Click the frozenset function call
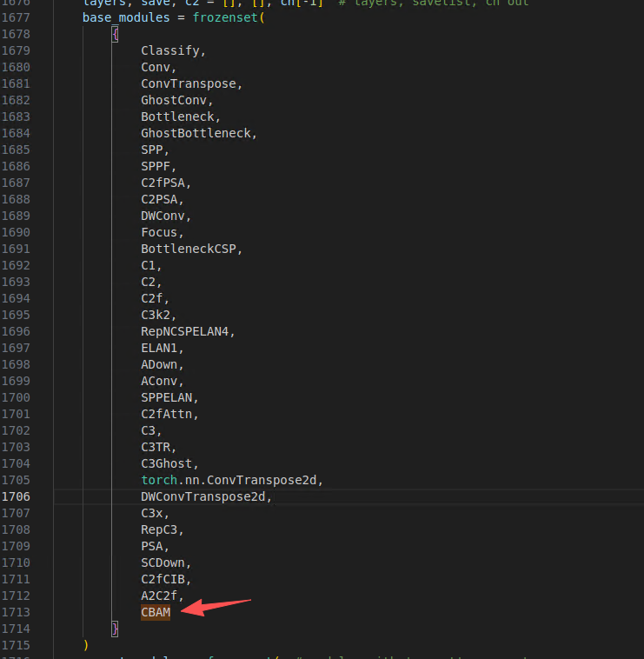The width and height of the screenshot is (644, 659). coord(225,17)
